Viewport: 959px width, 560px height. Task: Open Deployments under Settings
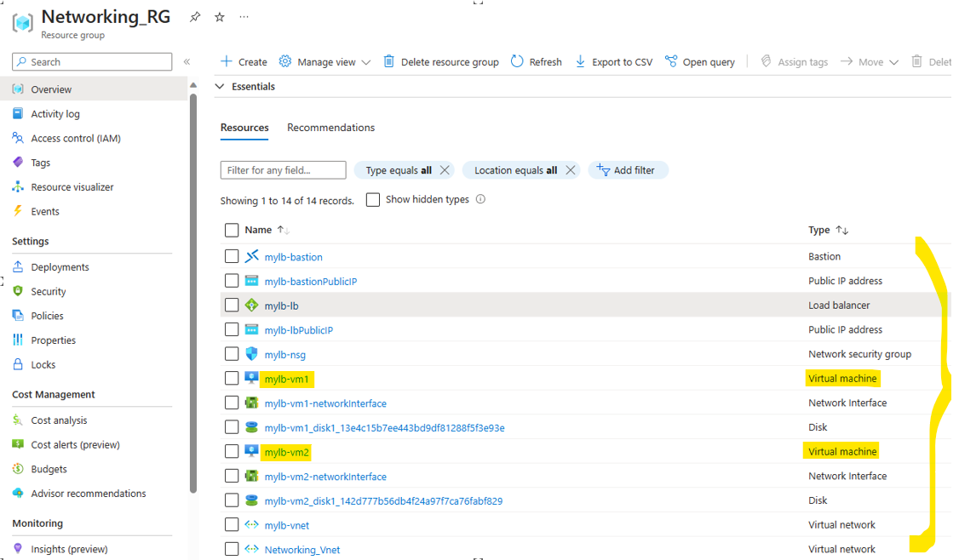pyautogui.click(x=60, y=267)
